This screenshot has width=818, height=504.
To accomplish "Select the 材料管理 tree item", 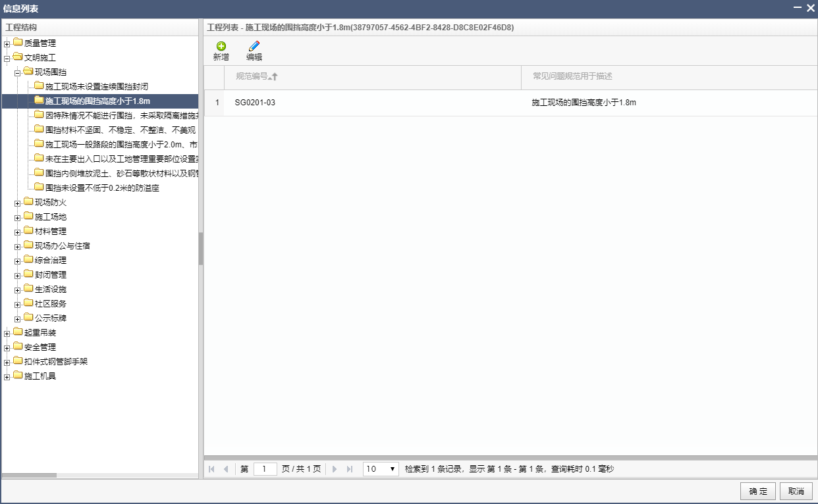I will click(51, 232).
